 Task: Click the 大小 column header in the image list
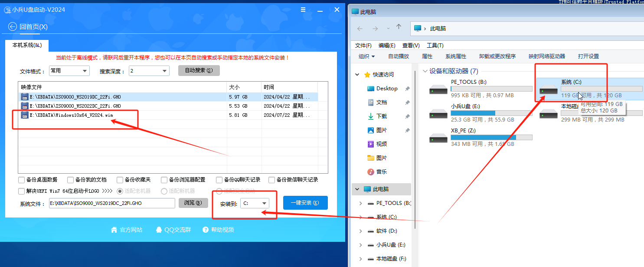pyautogui.click(x=244, y=87)
